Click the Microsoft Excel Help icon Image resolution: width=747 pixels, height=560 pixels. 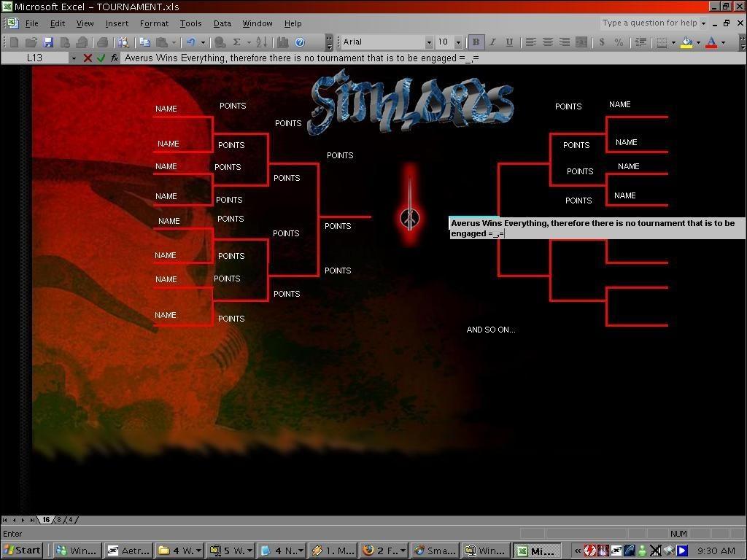click(x=299, y=42)
